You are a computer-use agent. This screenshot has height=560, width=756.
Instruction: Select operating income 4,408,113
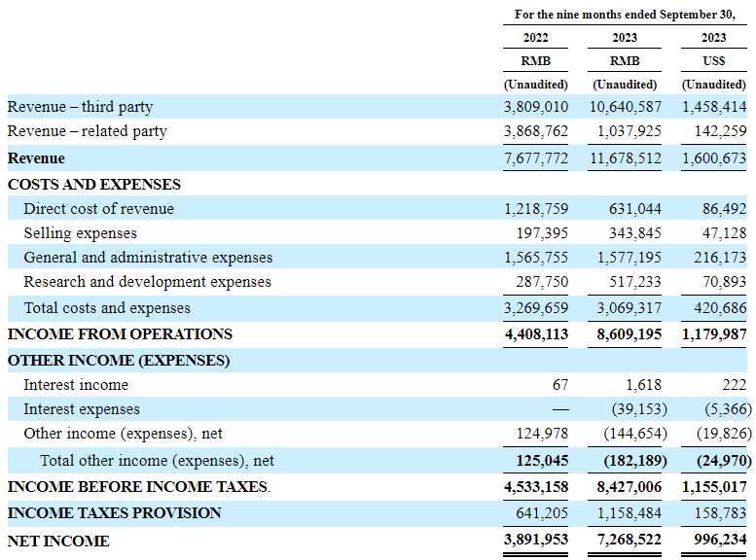[x=536, y=334]
